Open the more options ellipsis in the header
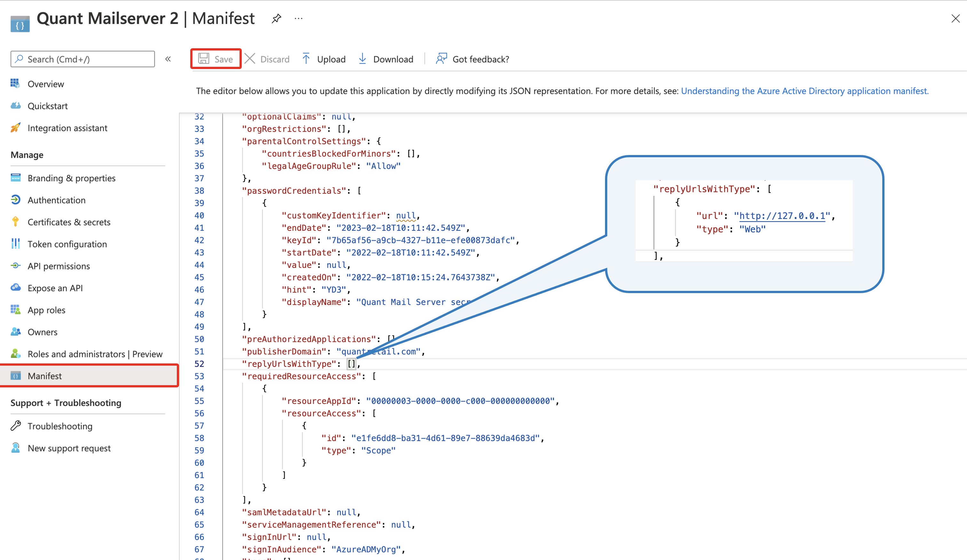This screenshot has height=560, width=967. (299, 19)
